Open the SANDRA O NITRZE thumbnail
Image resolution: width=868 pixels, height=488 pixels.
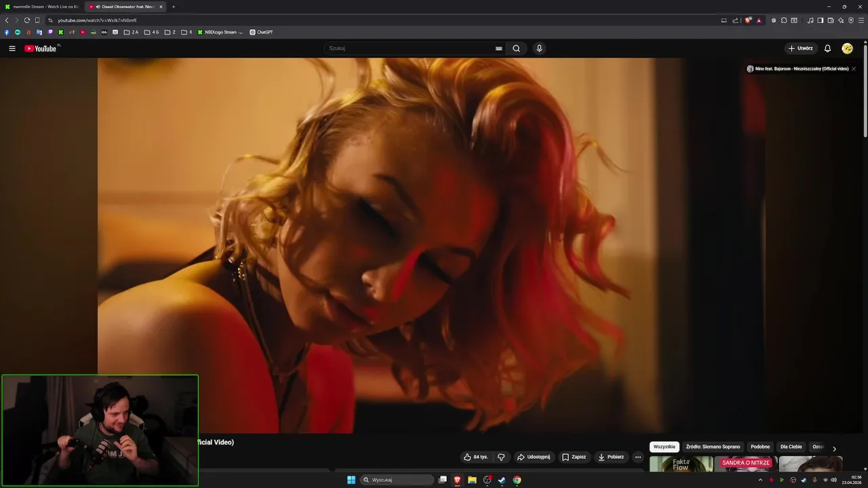(746, 464)
